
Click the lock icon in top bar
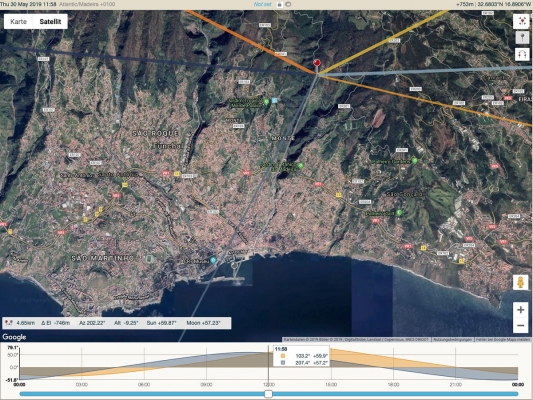coord(279,4)
